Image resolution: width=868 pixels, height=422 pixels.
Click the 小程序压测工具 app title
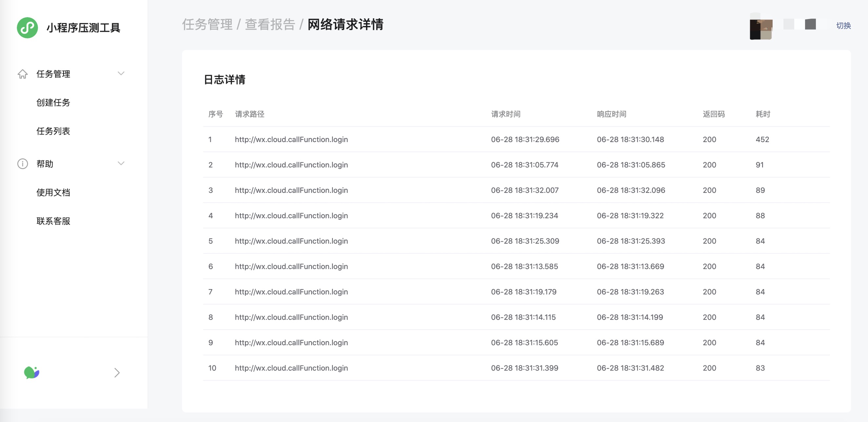[83, 28]
